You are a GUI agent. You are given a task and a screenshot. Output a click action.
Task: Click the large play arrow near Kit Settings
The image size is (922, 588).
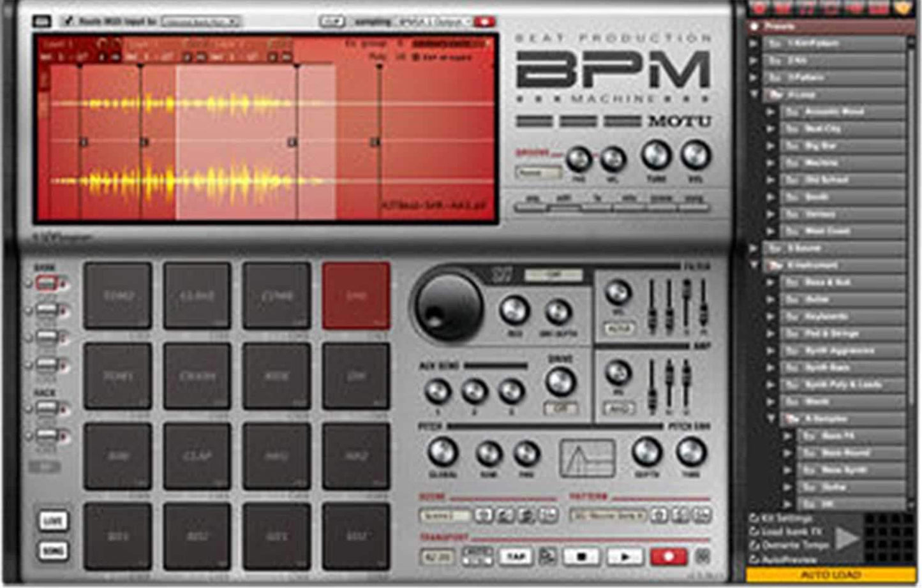tap(849, 538)
